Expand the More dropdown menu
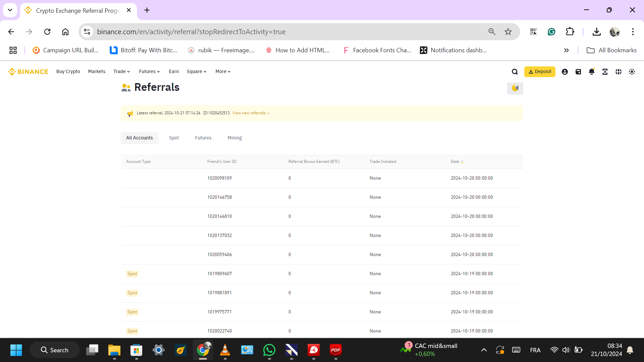This screenshot has height=362, width=644. coord(223,72)
